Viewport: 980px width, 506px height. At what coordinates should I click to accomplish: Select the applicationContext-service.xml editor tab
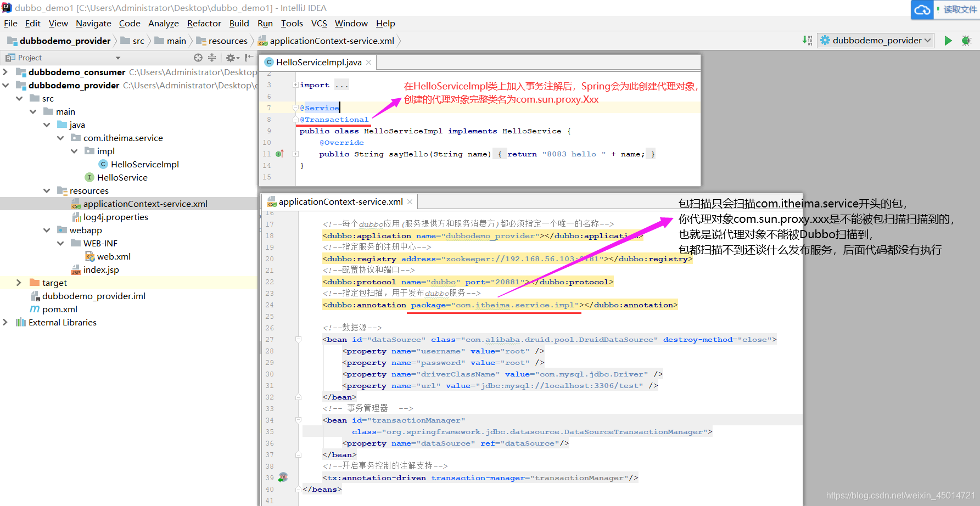pos(340,201)
